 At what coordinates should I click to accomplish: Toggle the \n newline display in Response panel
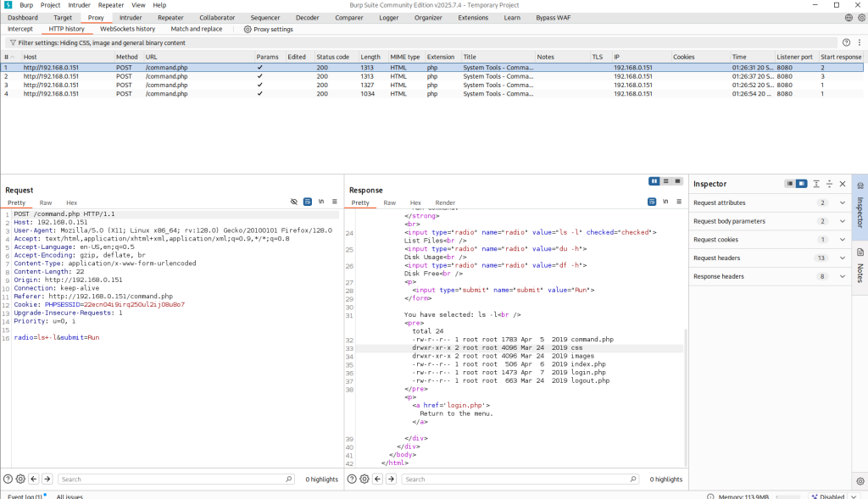click(x=665, y=202)
